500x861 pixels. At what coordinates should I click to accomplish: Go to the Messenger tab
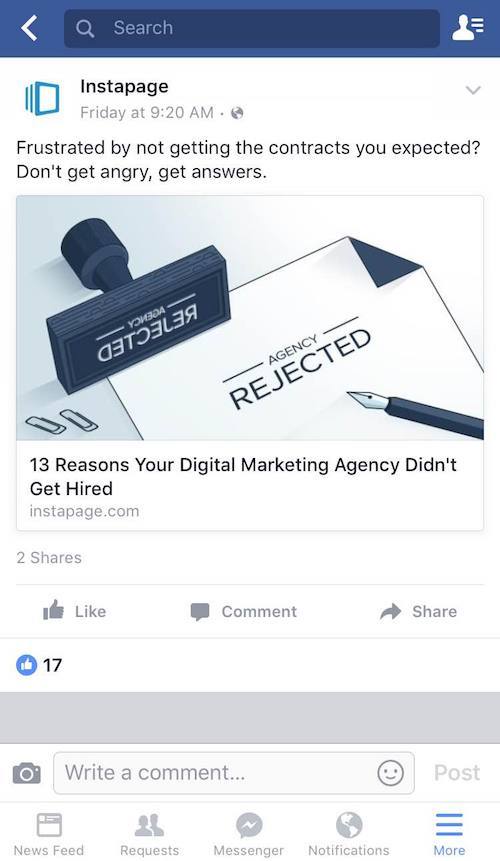click(249, 834)
